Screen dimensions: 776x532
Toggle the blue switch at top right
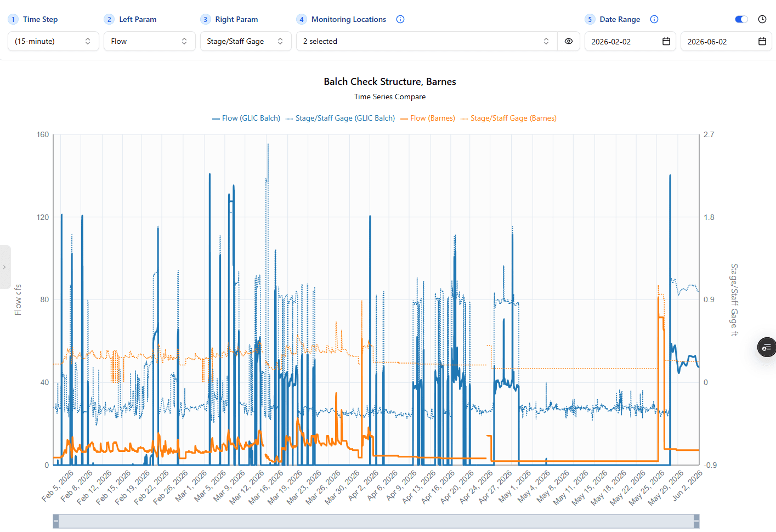click(x=741, y=19)
